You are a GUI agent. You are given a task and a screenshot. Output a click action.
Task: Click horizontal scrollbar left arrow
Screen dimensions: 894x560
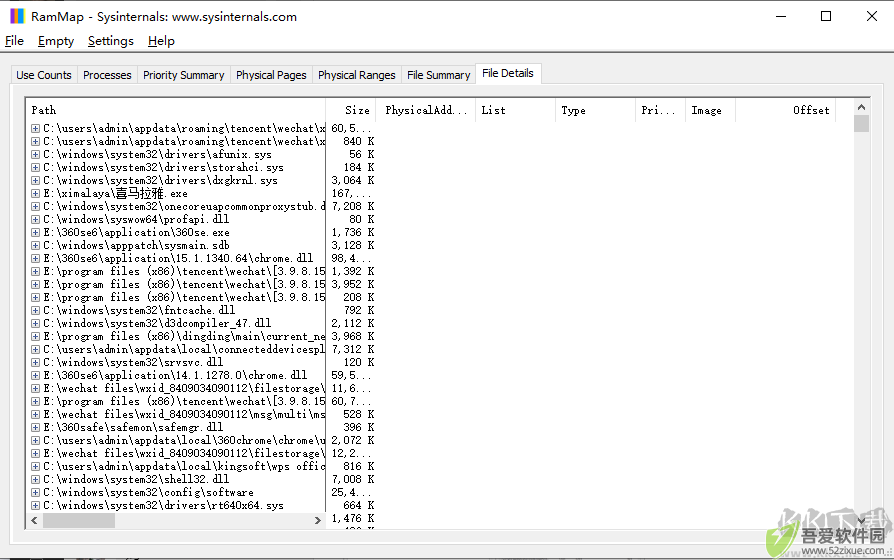point(34,521)
